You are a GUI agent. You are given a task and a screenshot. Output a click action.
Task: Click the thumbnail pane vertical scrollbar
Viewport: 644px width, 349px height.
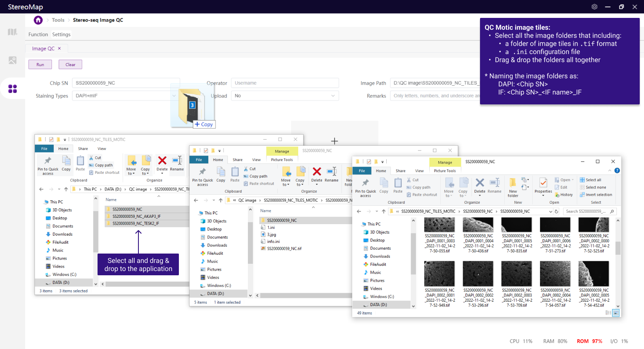(x=618, y=247)
